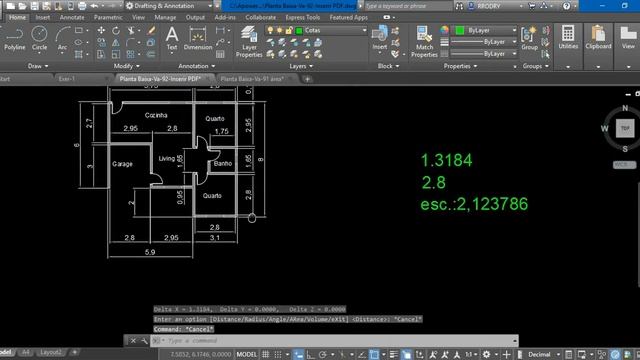Open the Insert block tool
Viewport: 640px width, 360px height.
tap(380, 38)
